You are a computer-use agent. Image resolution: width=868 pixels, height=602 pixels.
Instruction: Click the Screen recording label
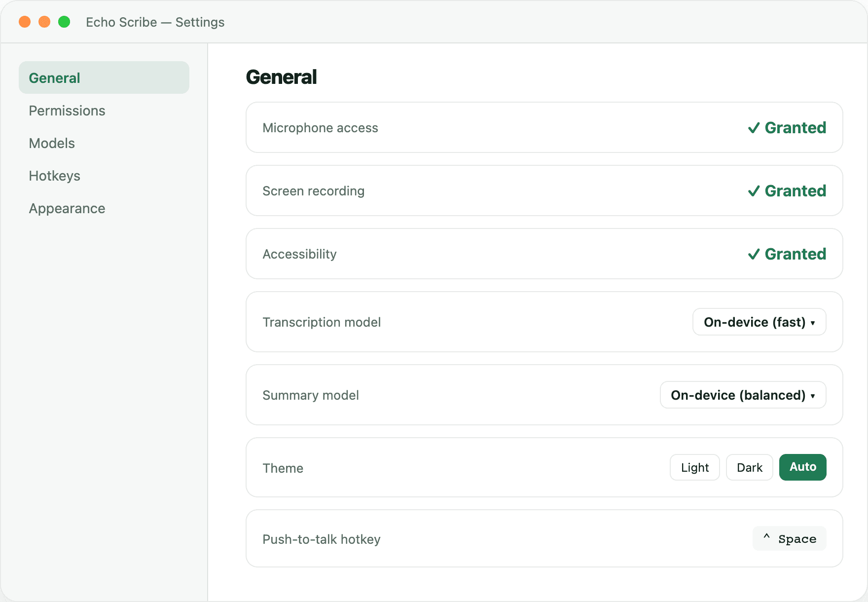click(x=314, y=191)
